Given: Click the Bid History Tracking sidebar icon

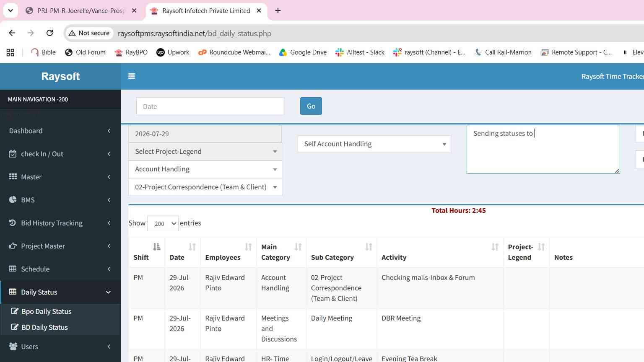Looking at the screenshot, I should [13, 223].
